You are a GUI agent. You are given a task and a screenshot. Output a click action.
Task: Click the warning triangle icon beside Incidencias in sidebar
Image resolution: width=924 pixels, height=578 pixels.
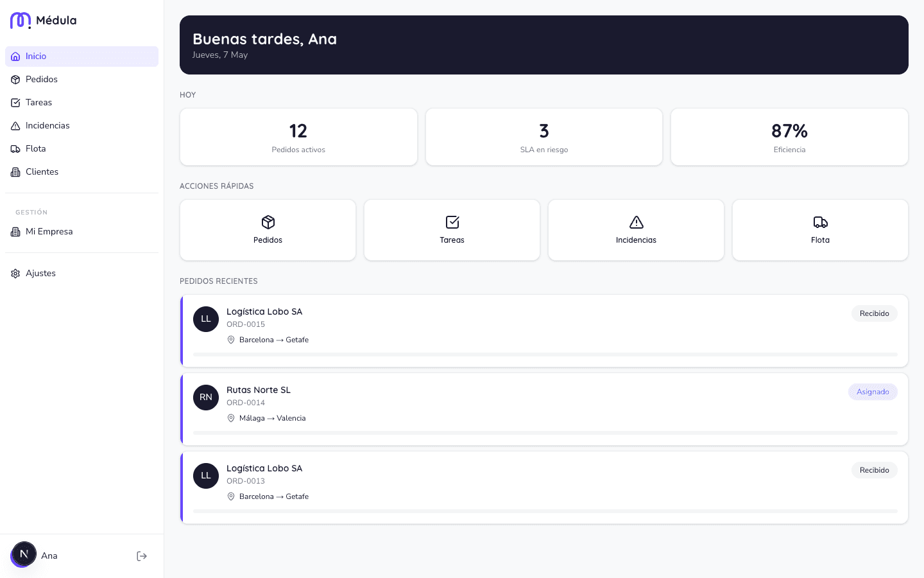pyautogui.click(x=15, y=126)
